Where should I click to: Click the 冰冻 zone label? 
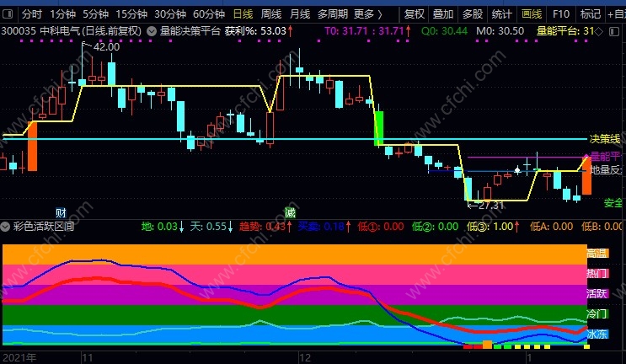pos(597,334)
